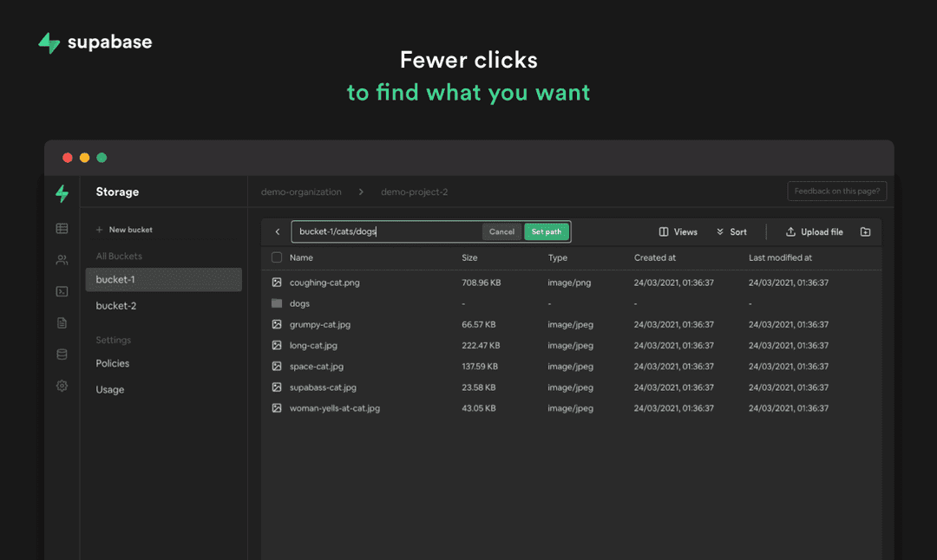Click Cancel in the path editor
This screenshot has width=937, height=560.
501,232
